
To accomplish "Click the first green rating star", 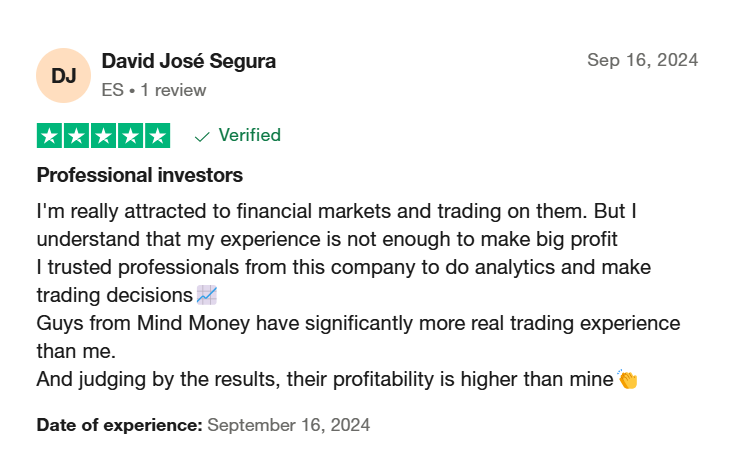I will [x=49, y=136].
